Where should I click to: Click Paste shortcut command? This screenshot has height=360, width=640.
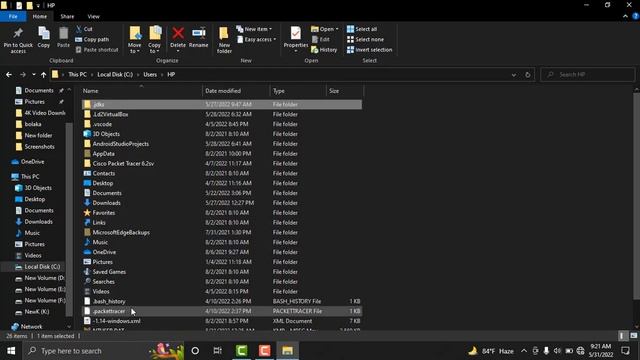[x=97, y=50]
